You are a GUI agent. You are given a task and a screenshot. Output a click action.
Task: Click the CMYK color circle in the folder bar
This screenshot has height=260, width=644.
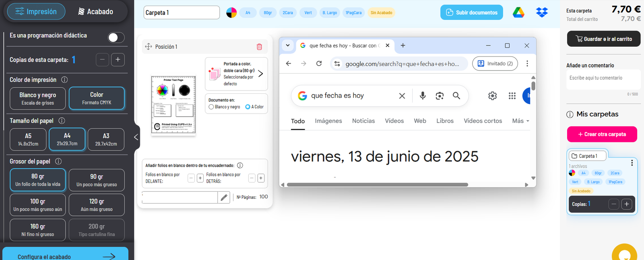[x=231, y=13]
